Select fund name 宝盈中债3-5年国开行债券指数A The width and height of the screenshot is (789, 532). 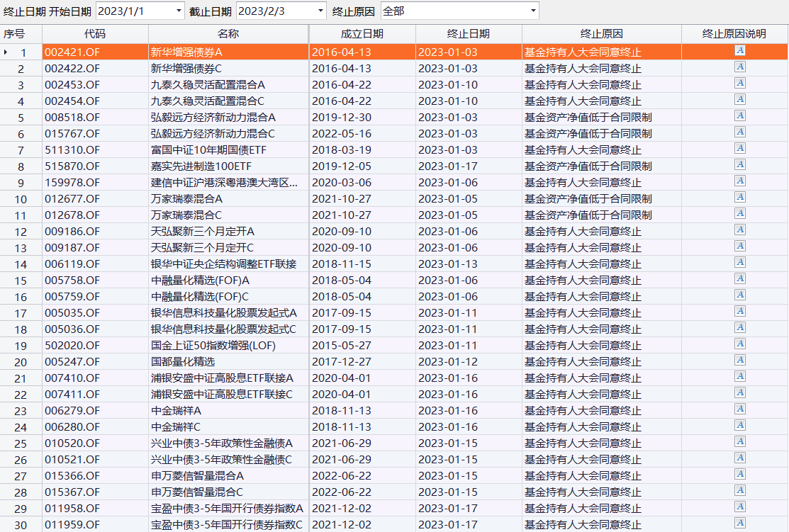pyautogui.click(x=228, y=509)
